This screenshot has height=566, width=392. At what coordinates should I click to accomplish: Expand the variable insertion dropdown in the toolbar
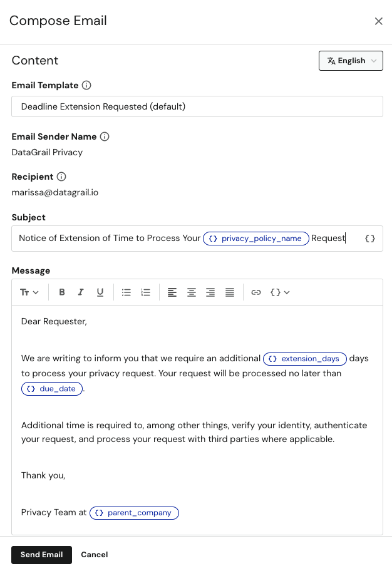pos(280,292)
